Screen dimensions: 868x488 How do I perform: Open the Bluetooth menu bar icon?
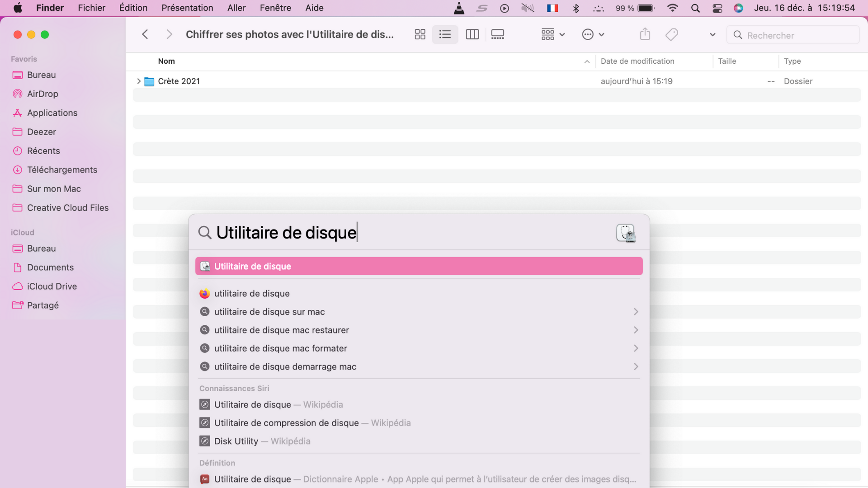[576, 8]
